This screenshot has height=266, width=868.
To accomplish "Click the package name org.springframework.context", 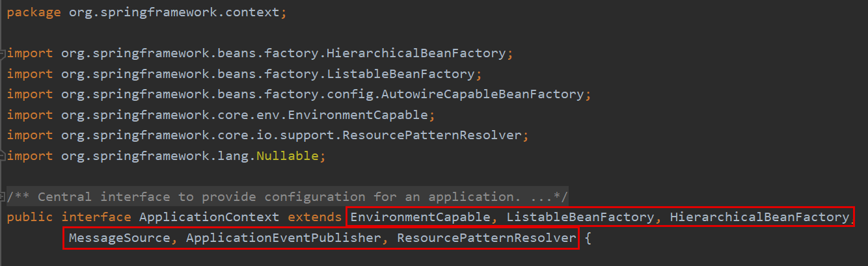I will coord(174,13).
